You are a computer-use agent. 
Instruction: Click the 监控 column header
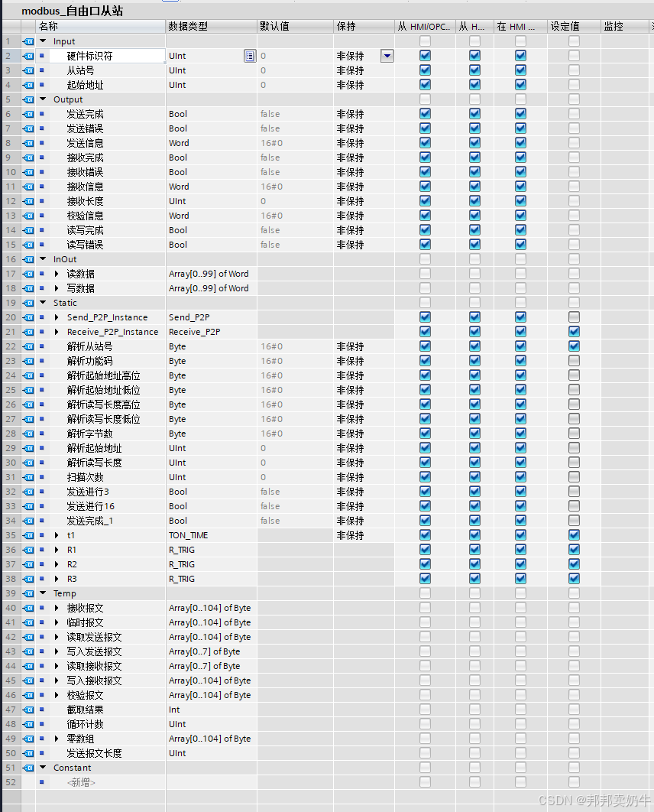624,27
